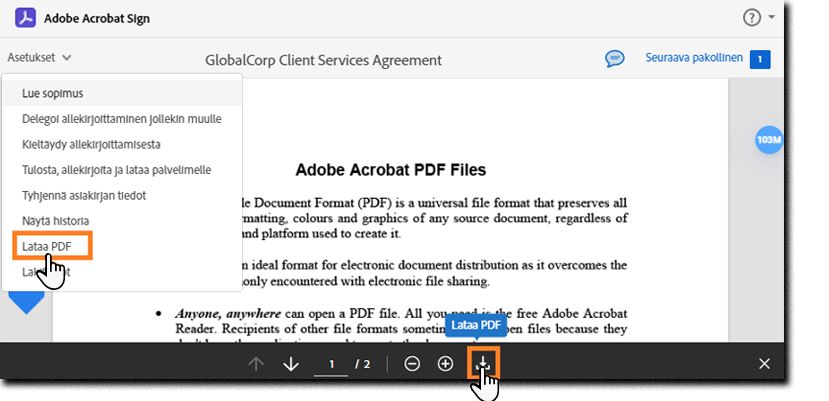
Task: Click the required fields count badge 1
Action: 760,59
